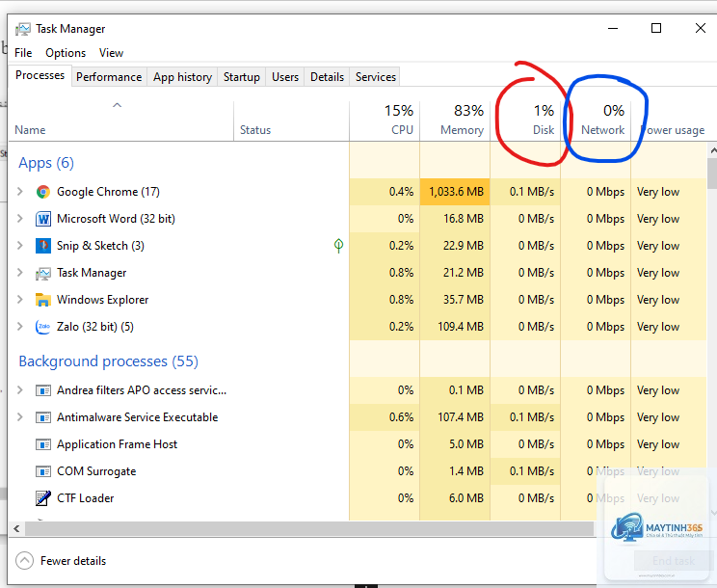Click the Application Frame Host icon
717x588 pixels.
pos(43,444)
